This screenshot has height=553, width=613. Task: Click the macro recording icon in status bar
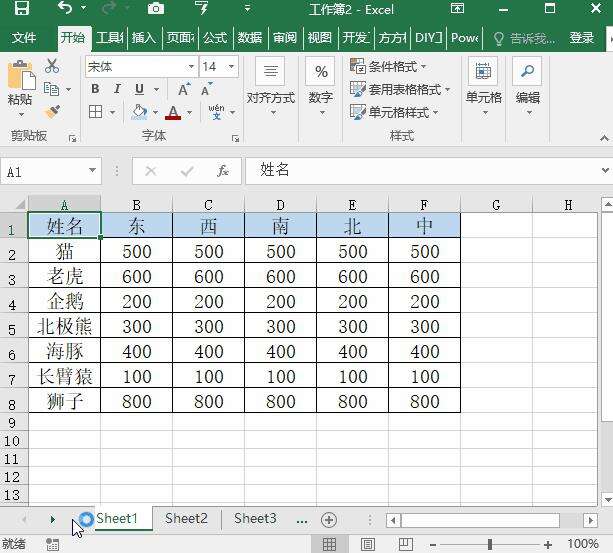(x=52, y=544)
